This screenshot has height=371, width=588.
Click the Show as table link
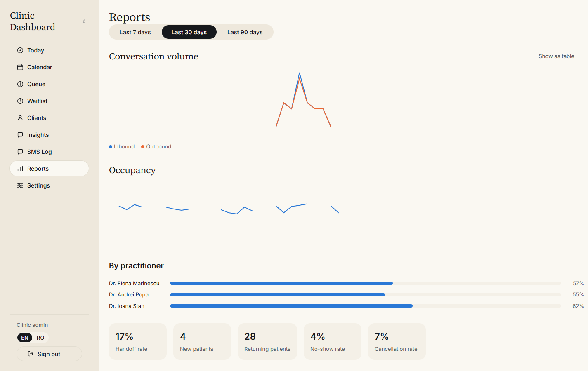coord(556,56)
